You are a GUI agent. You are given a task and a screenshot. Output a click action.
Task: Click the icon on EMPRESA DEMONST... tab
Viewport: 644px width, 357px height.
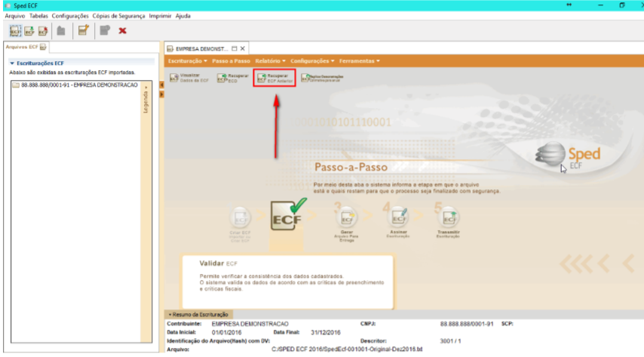(x=170, y=48)
